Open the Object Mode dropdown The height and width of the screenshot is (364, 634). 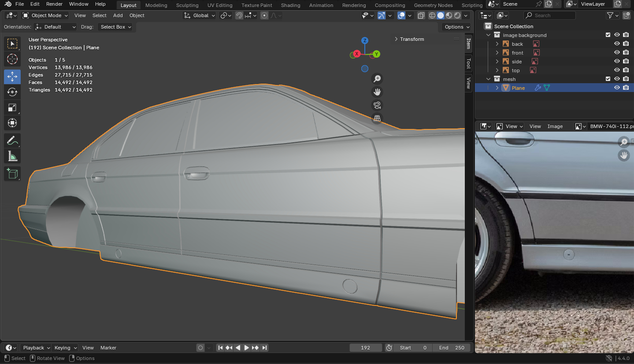pos(45,15)
